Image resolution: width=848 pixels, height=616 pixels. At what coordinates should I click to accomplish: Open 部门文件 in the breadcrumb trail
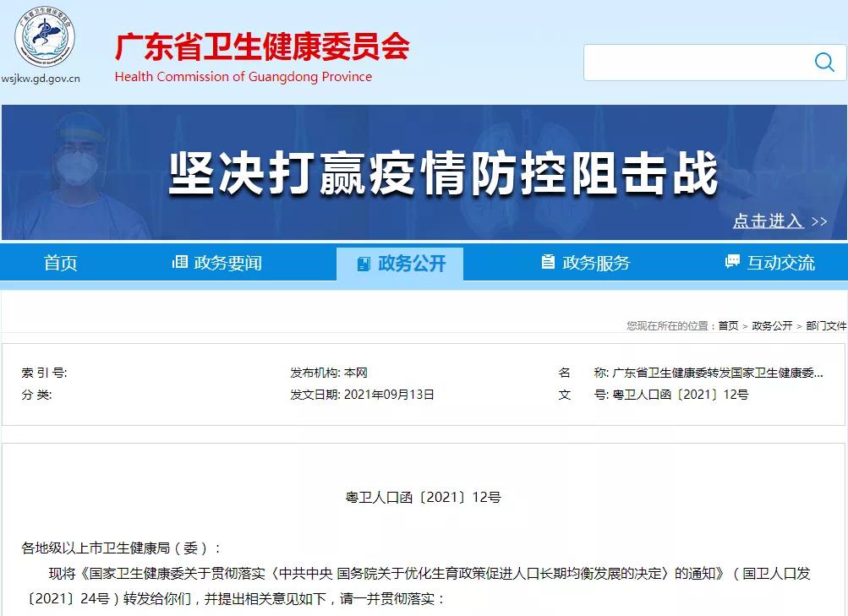click(825, 325)
